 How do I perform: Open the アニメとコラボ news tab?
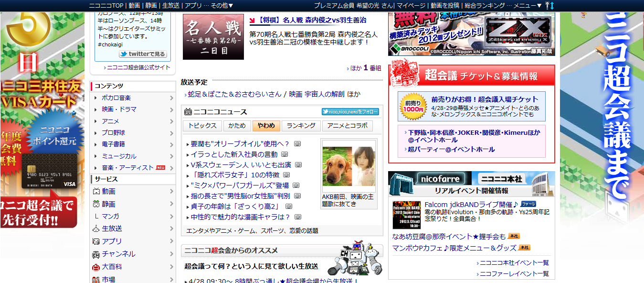coord(347,126)
